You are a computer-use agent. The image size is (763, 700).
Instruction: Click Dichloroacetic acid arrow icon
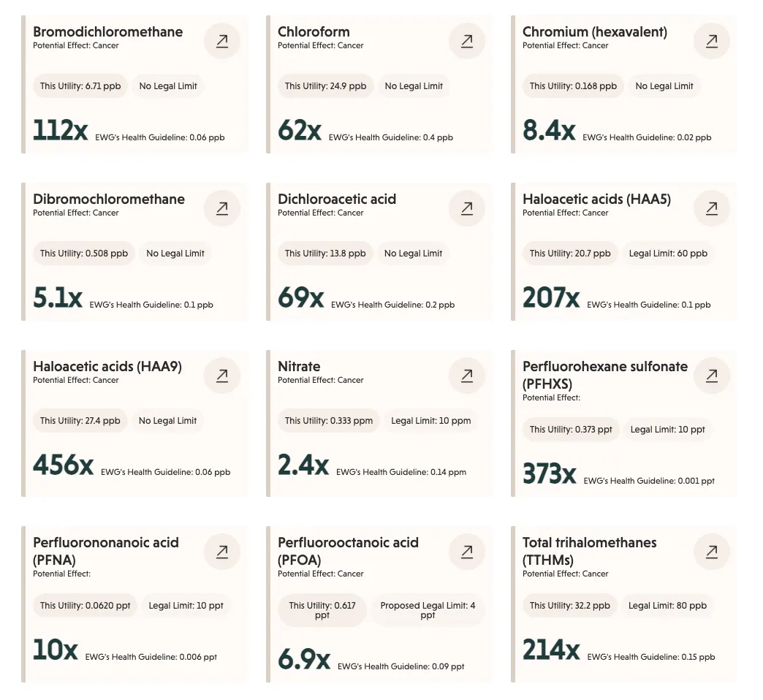467,208
